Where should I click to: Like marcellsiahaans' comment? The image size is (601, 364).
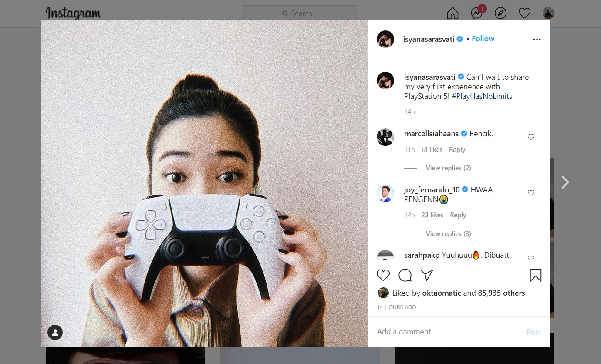[531, 137]
